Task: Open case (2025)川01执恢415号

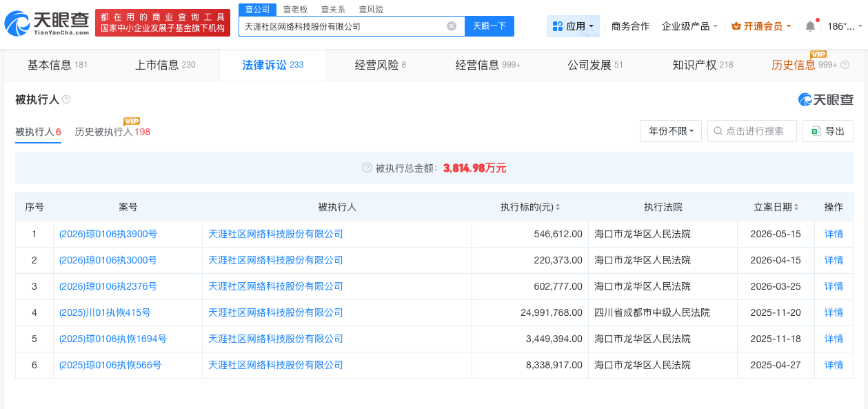Action: pyautogui.click(x=105, y=312)
